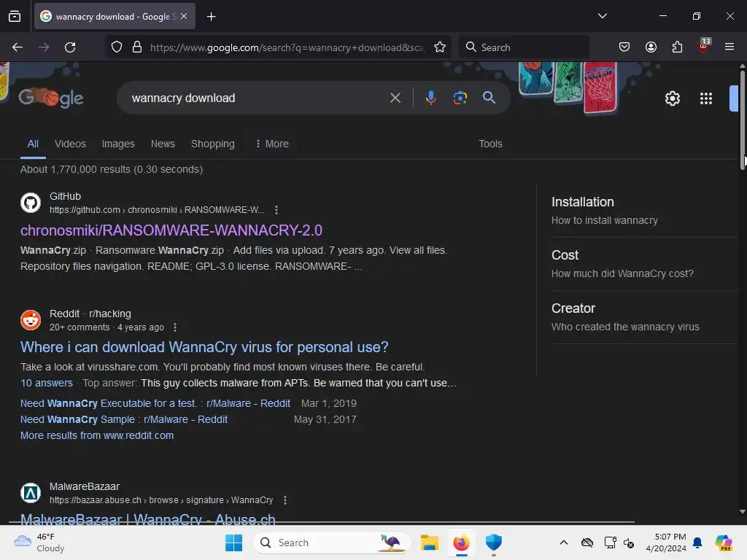Clear the Google search query
The height and width of the screenshot is (560, 747).
[395, 98]
